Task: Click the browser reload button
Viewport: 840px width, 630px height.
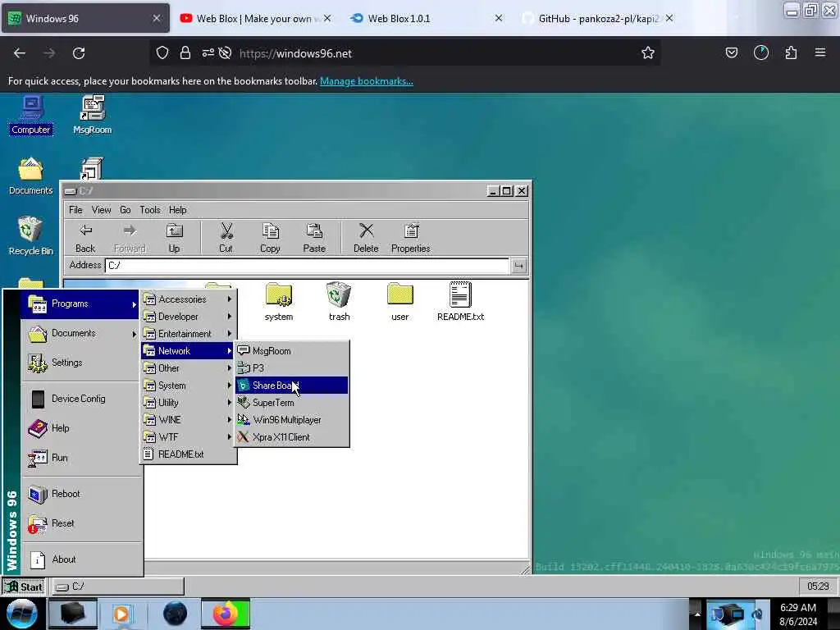Action: click(x=79, y=53)
